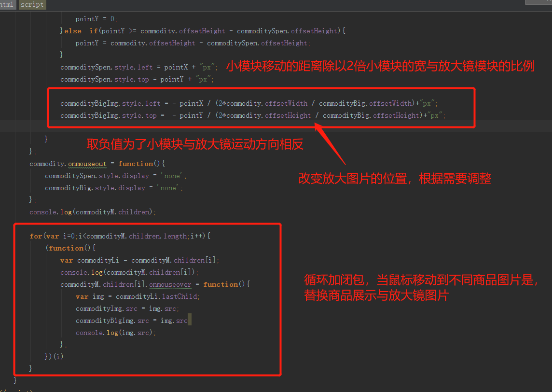Click the commodityBigImg.style.left assignment line
This screenshot has width=552, height=392.
pyautogui.click(x=249, y=103)
